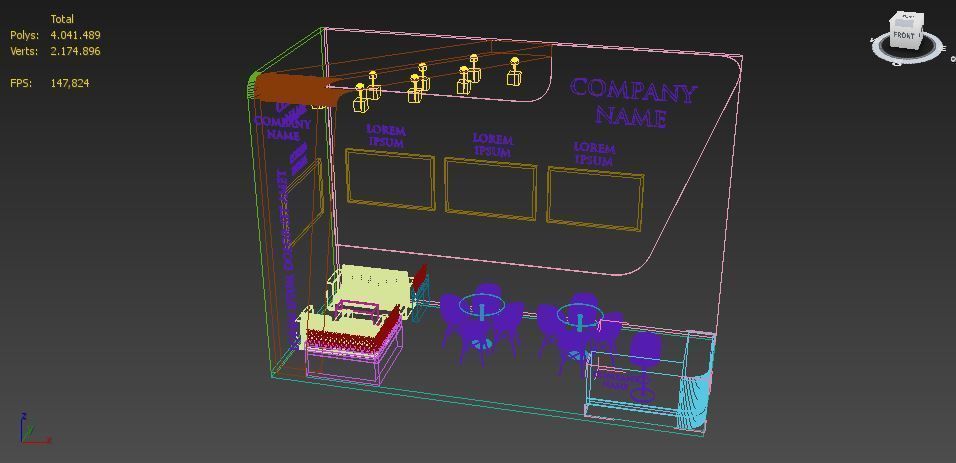Select the middle LOREM IPSUM label
Image resolution: width=956 pixels, height=463 pixels.
click(493, 145)
